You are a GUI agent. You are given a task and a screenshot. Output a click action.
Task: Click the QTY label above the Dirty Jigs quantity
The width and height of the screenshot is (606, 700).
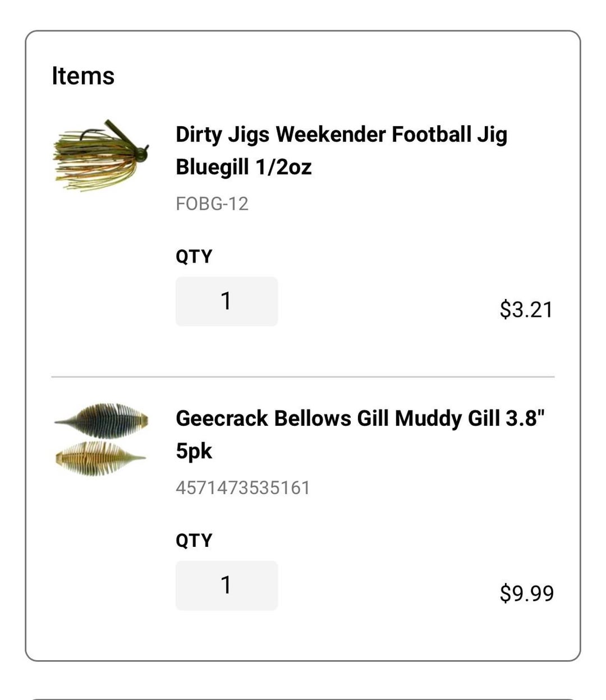tap(194, 256)
